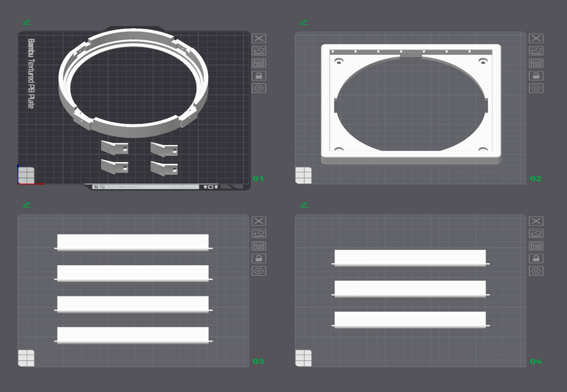Click the plate number label 01

(258, 179)
